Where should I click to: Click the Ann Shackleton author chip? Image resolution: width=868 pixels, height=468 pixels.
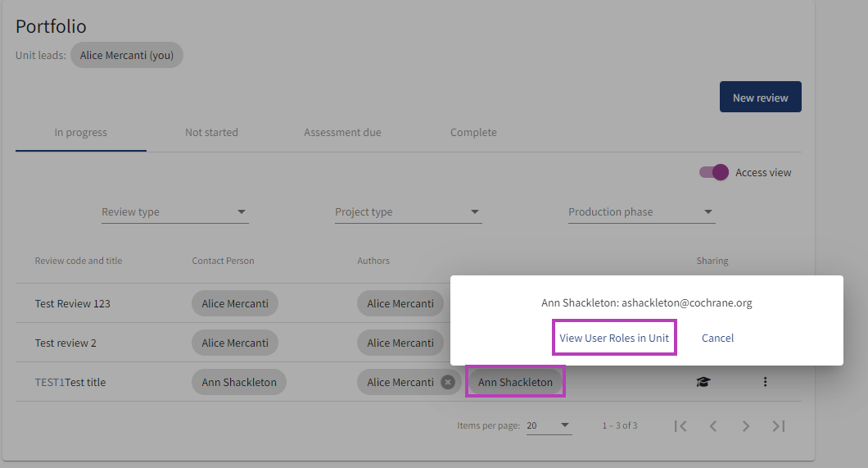[515, 382]
